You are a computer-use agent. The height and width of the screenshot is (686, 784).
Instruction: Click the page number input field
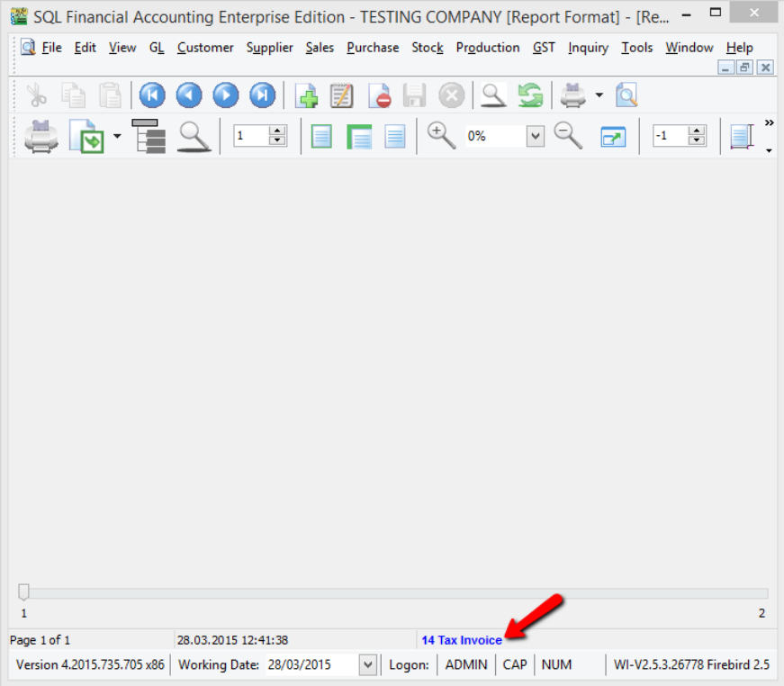[x=250, y=137]
